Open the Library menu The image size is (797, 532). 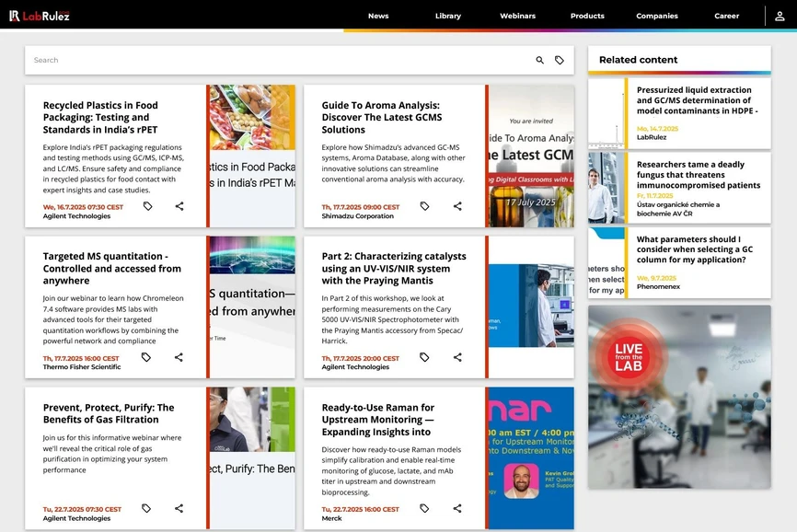click(448, 16)
